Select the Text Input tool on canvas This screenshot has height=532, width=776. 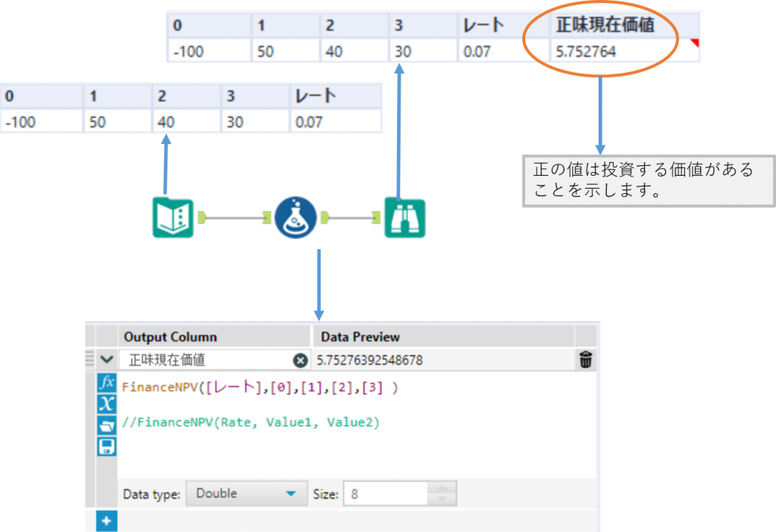coord(174,217)
